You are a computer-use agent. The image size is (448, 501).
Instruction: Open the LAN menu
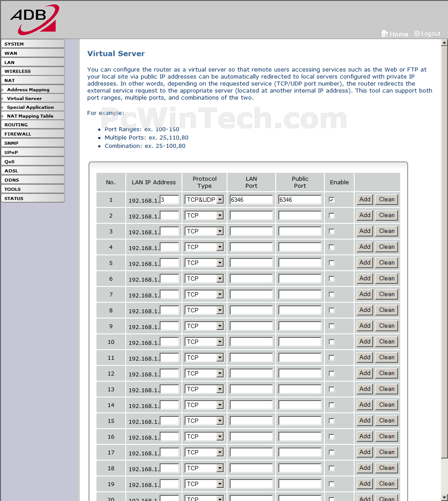click(x=33, y=62)
